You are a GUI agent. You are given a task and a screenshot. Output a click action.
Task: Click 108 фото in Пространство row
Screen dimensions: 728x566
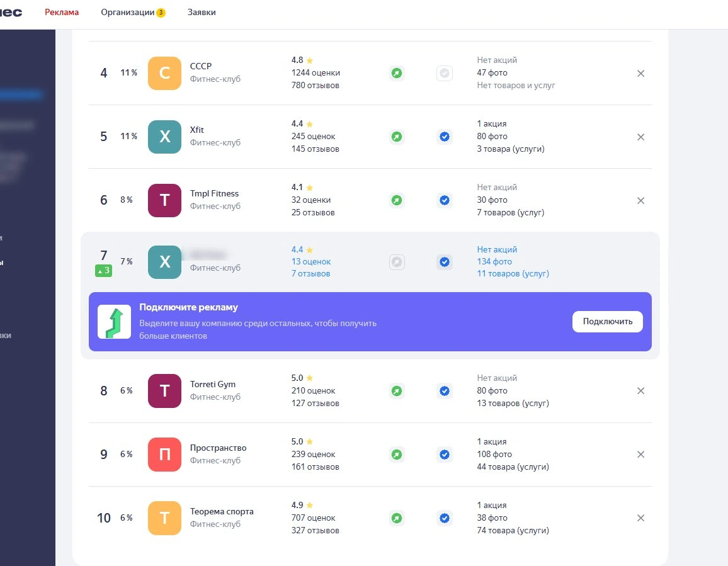(x=494, y=455)
